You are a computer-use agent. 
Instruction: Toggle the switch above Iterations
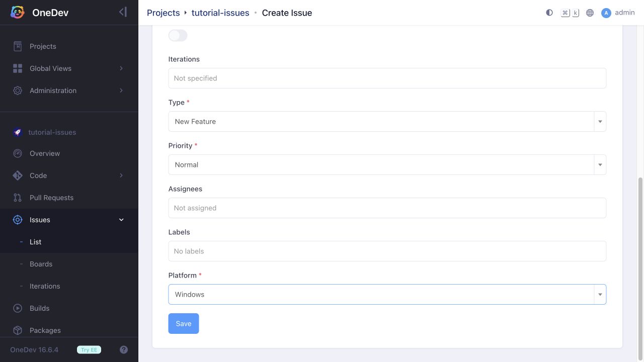178,35
